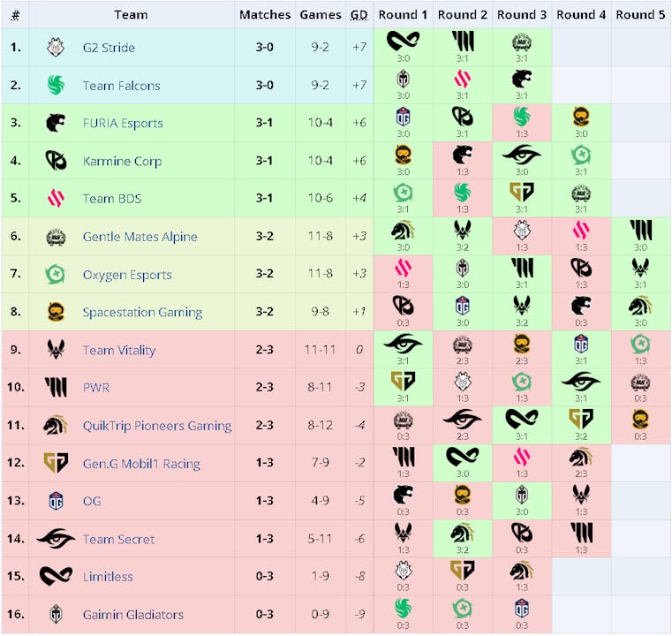Click the Gen.G Mobil1 Racing logo beside its name
The height and width of the screenshot is (636, 672).
56,464
